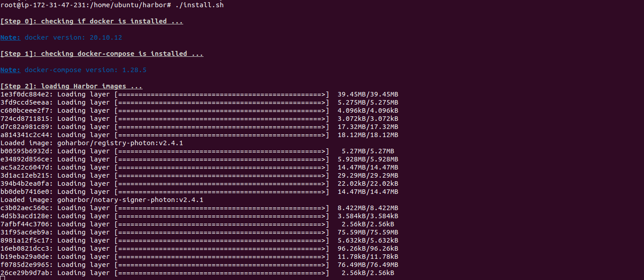The image size is (644, 280).
Task: Click layer ID 3d1ac12eb215
Action: point(25,175)
